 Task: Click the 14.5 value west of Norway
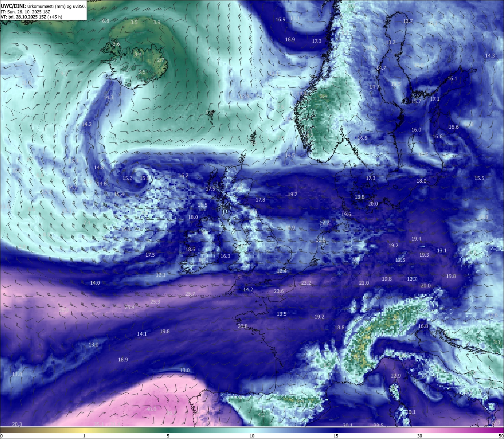(290, 156)
